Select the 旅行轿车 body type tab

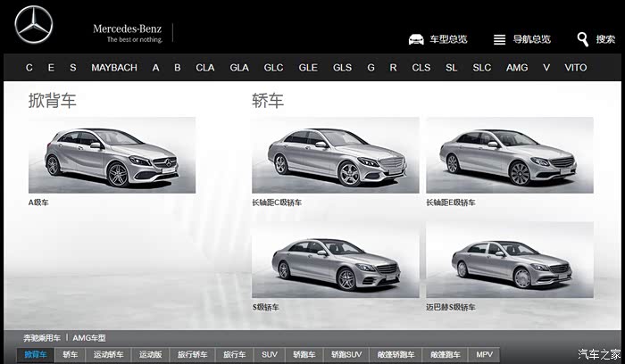coord(193,354)
